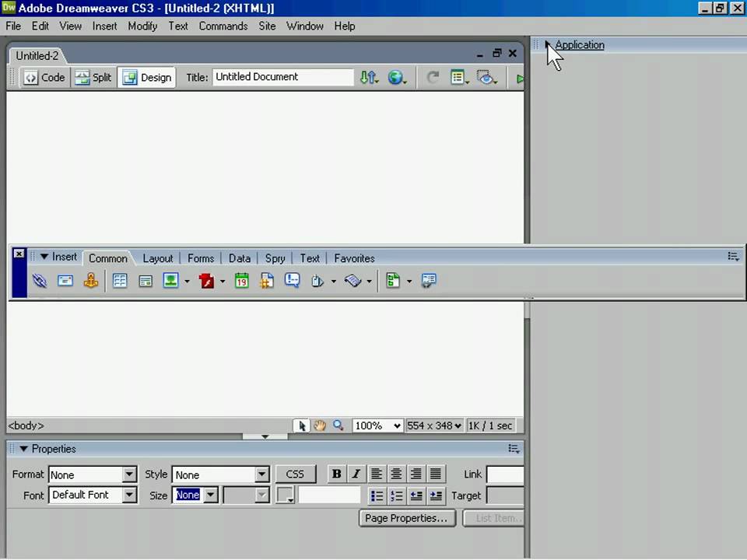Justify text alignment
The image size is (747, 560).
click(436, 474)
